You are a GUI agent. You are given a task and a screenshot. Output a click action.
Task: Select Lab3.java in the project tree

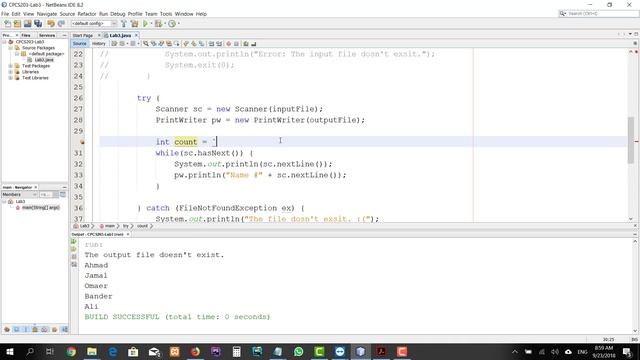[x=44, y=60]
